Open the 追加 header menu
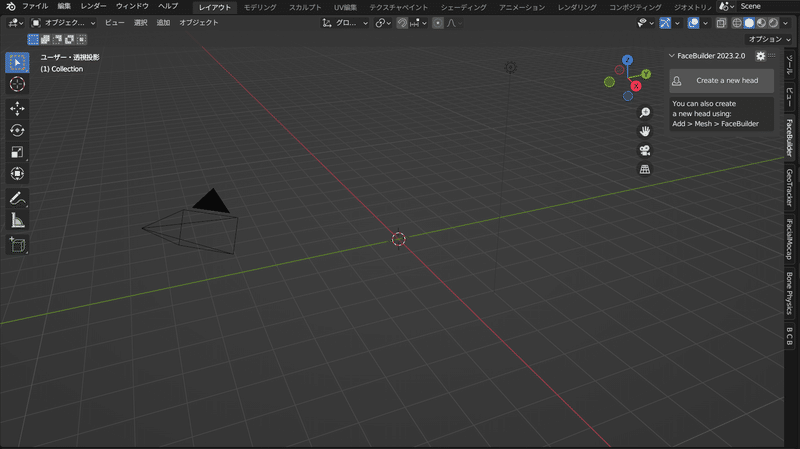 (x=163, y=23)
